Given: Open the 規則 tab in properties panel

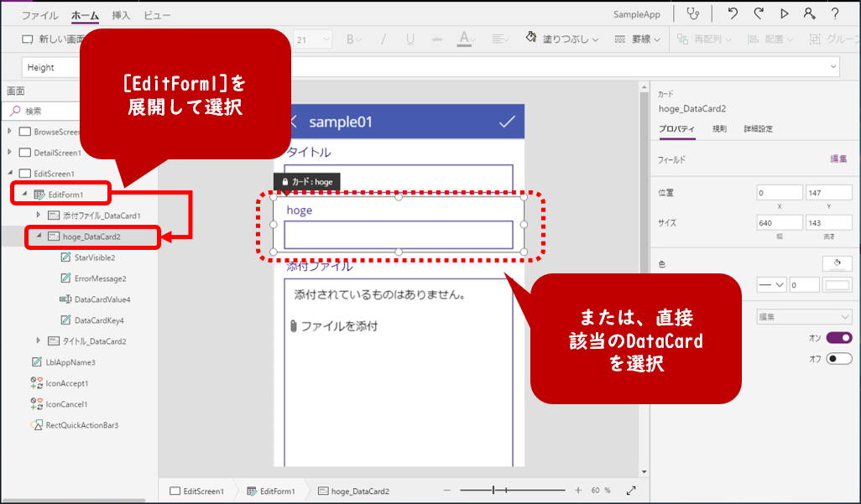Looking at the screenshot, I should coord(719,128).
